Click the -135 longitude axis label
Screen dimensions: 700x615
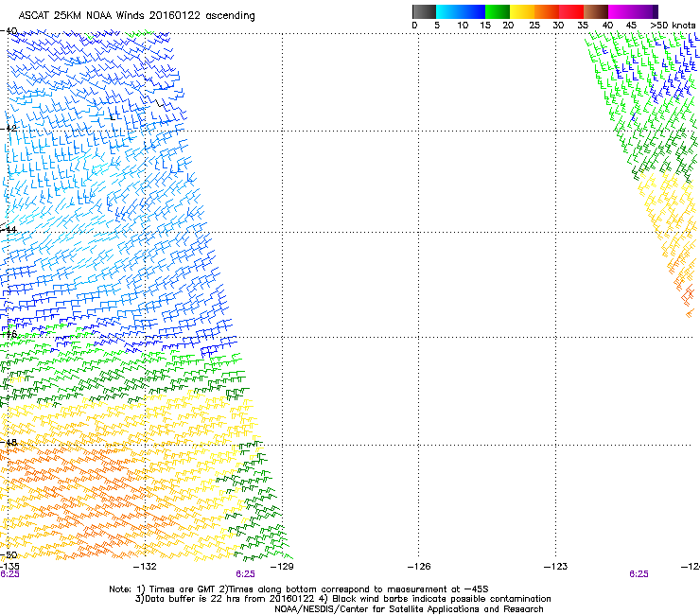9,567
